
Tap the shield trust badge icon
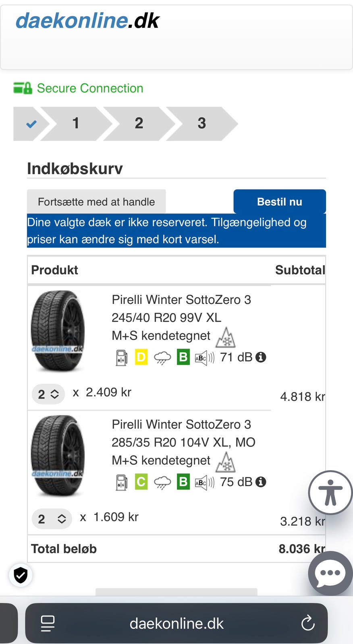pyautogui.click(x=21, y=575)
